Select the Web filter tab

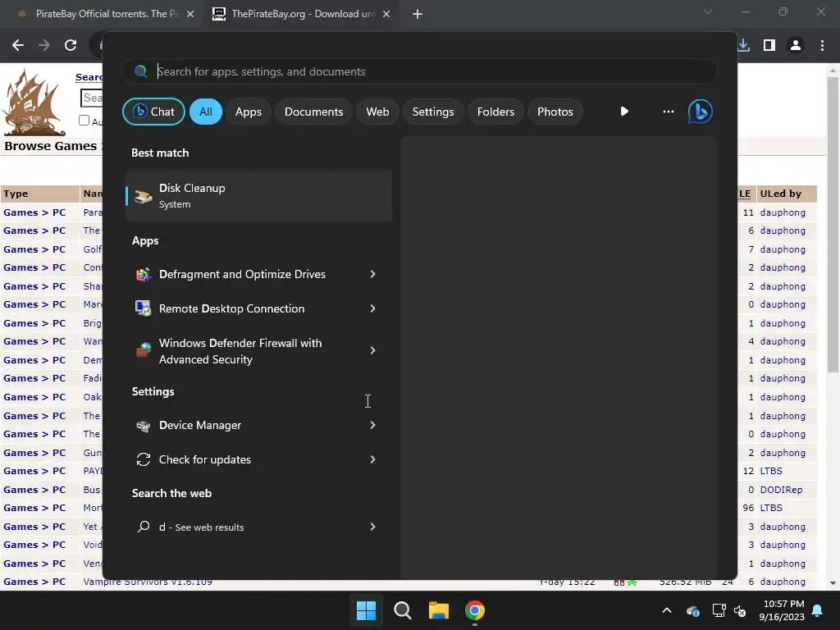[377, 112]
